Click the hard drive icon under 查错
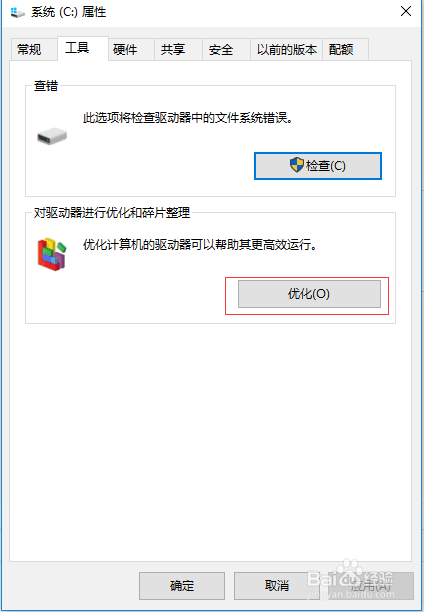 tap(52, 136)
